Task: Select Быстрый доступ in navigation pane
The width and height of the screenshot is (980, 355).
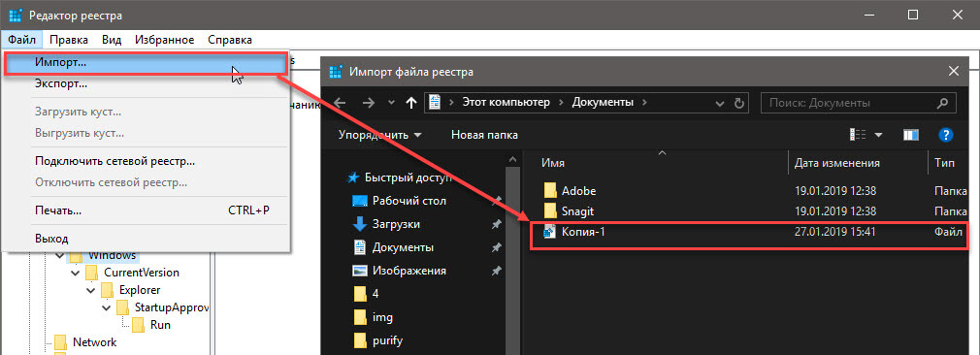Action: tap(408, 177)
